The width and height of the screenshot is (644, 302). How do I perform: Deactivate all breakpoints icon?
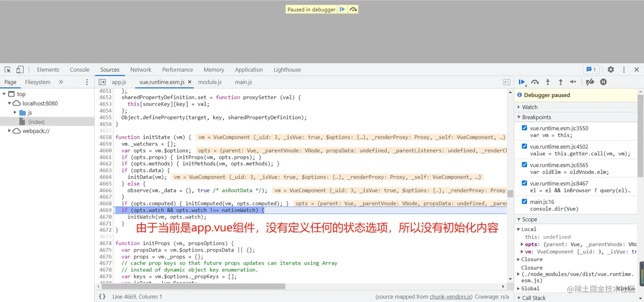(x=590, y=82)
